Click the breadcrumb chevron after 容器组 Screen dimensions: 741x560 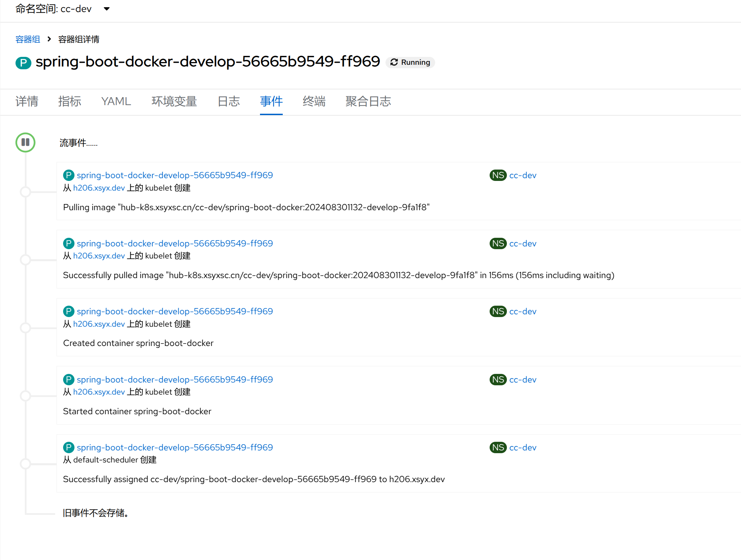pyautogui.click(x=49, y=39)
